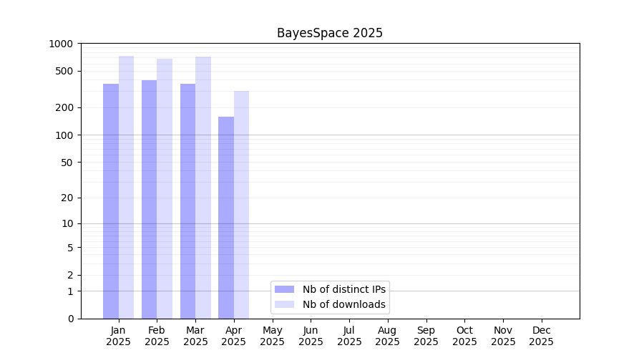Click the 'Nb of distinct IPs' legend label
644x358 pixels.
click(x=343, y=289)
